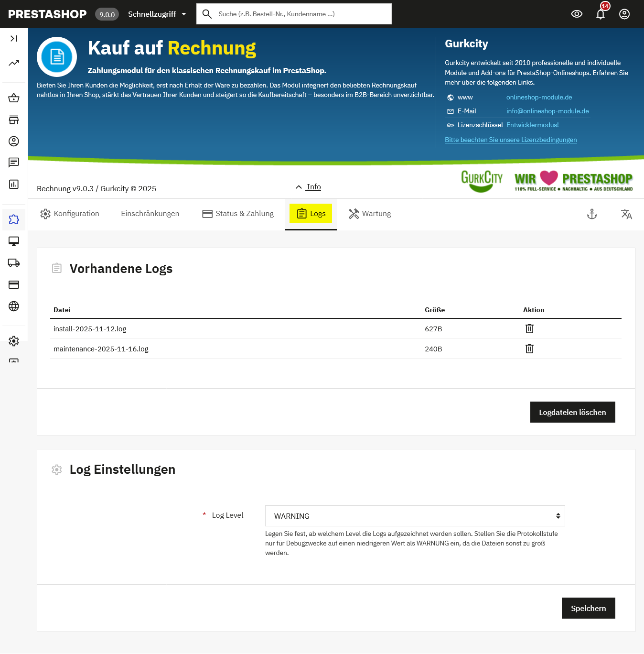Open the modules puzzle icon in sidebar
The width and height of the screenshot is (644, 654).
[14, 219]
